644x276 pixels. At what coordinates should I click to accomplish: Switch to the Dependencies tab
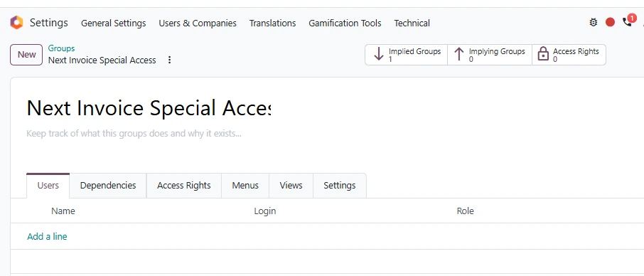(108, 186)
